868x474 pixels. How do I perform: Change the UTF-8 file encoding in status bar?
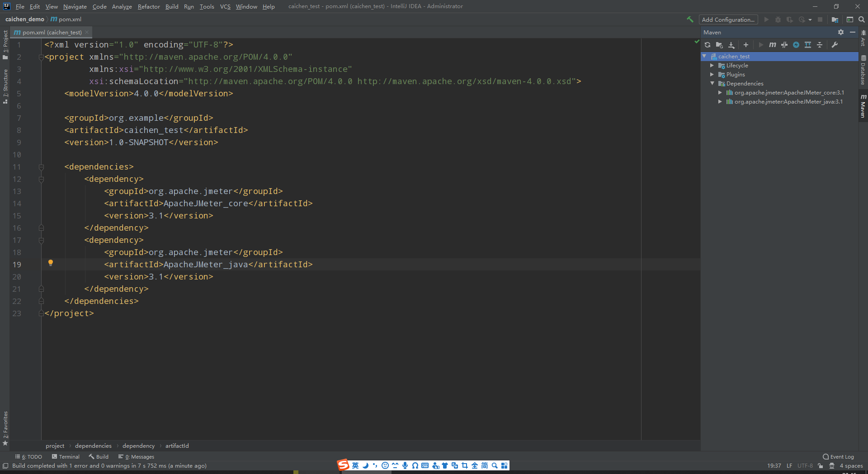point(805,466)
